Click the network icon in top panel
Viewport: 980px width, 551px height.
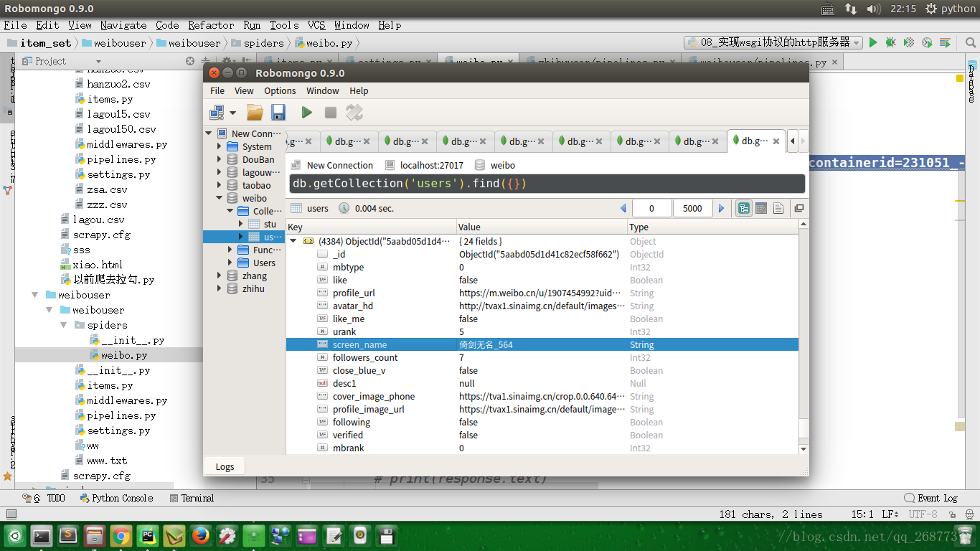point(850,9)
